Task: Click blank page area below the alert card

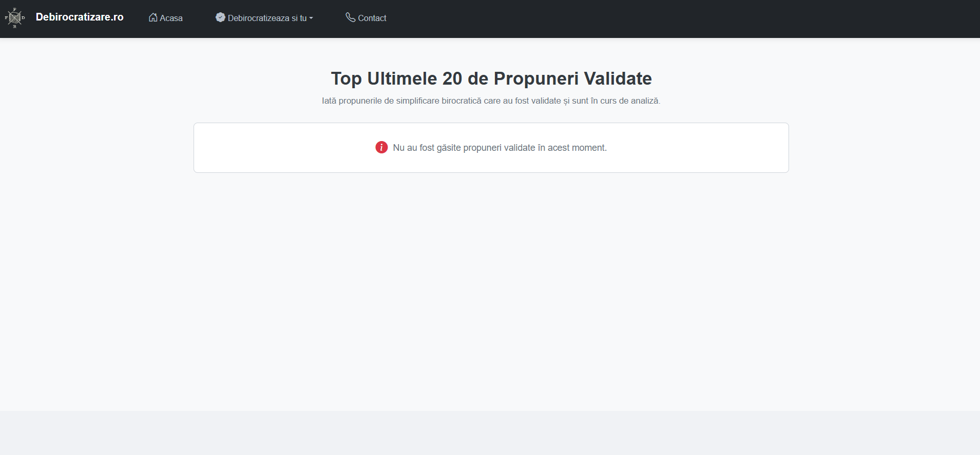Action: coord(491,287)
